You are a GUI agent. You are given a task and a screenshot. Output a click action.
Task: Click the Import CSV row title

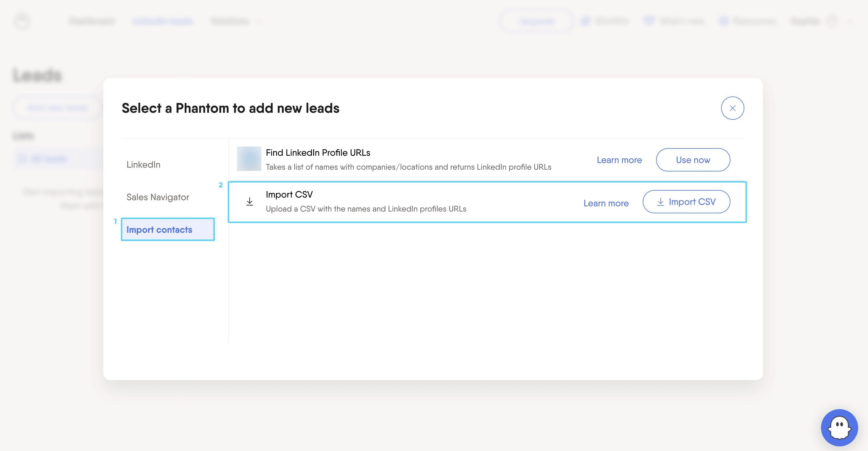click(289, 195)
